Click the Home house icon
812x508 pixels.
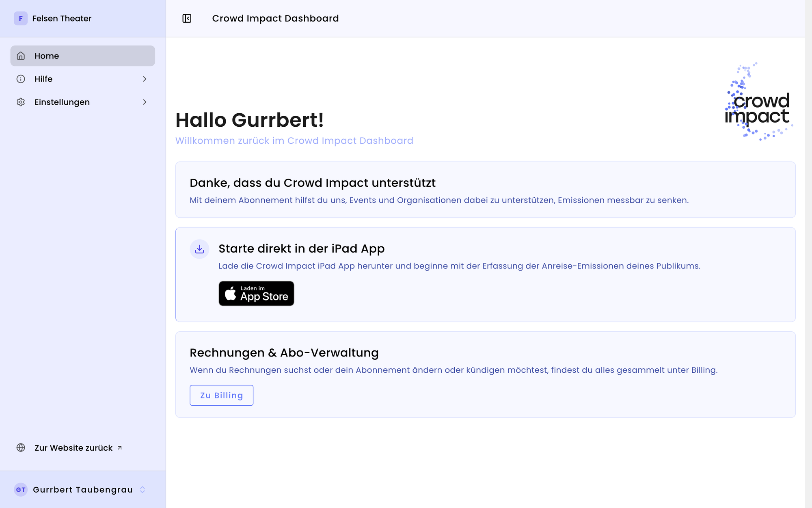(21, 56)
